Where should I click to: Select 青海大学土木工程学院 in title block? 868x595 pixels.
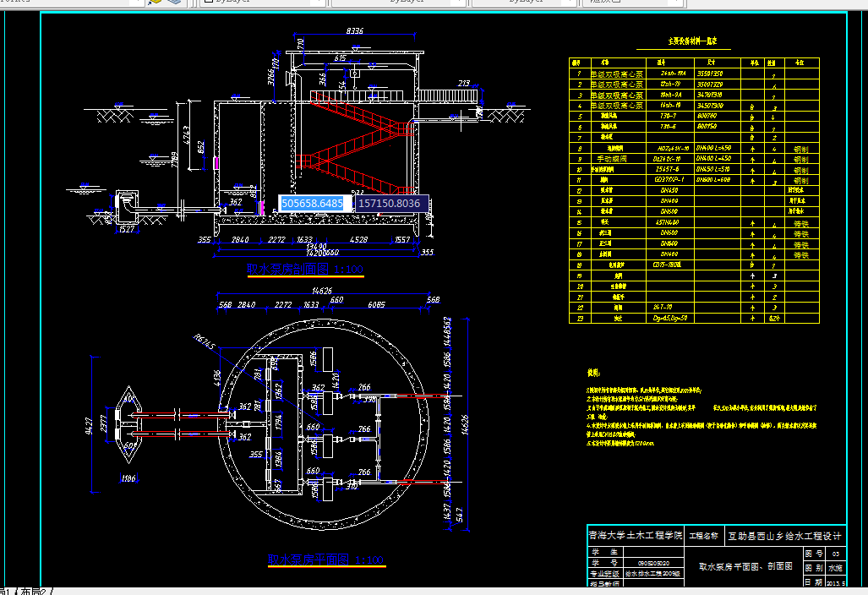click(x=635, y=535)
